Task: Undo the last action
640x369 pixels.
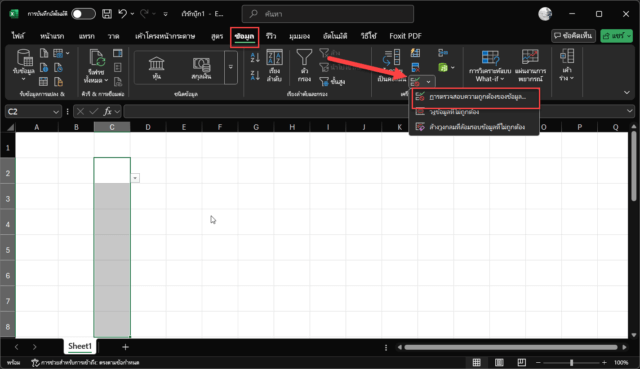Action: coord(122,14)
